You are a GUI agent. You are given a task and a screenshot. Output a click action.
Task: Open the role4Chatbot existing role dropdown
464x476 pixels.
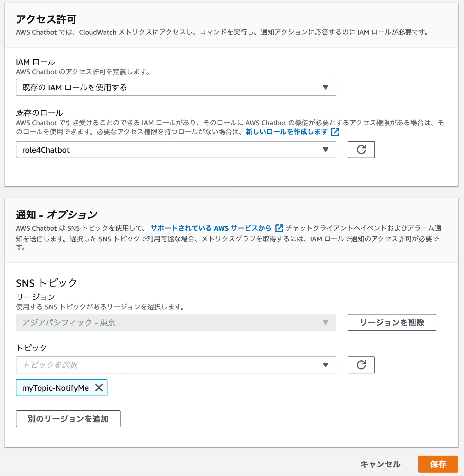click(176, 150)
